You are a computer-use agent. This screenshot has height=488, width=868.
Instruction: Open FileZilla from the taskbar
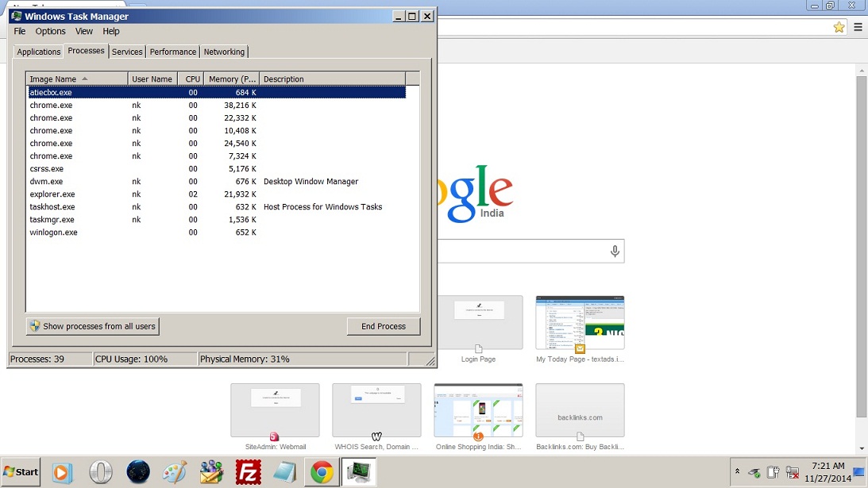point(249,472)
